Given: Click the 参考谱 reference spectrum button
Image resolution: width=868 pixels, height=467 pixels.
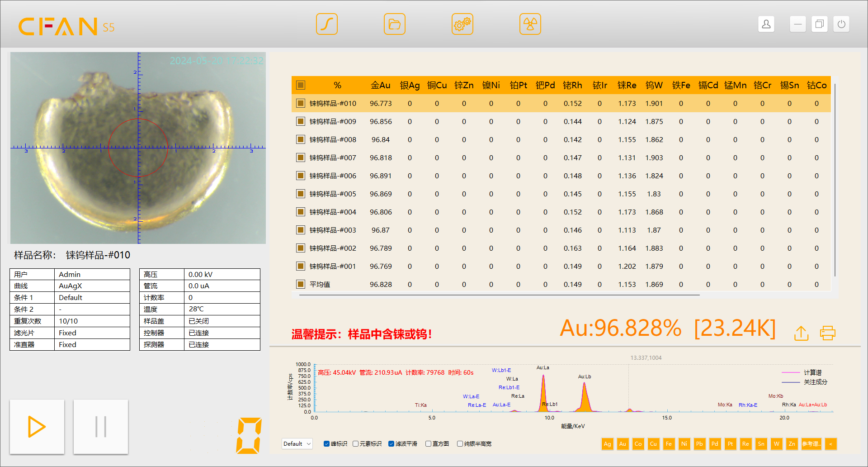Looking at the screenshot, I should 811,444.
